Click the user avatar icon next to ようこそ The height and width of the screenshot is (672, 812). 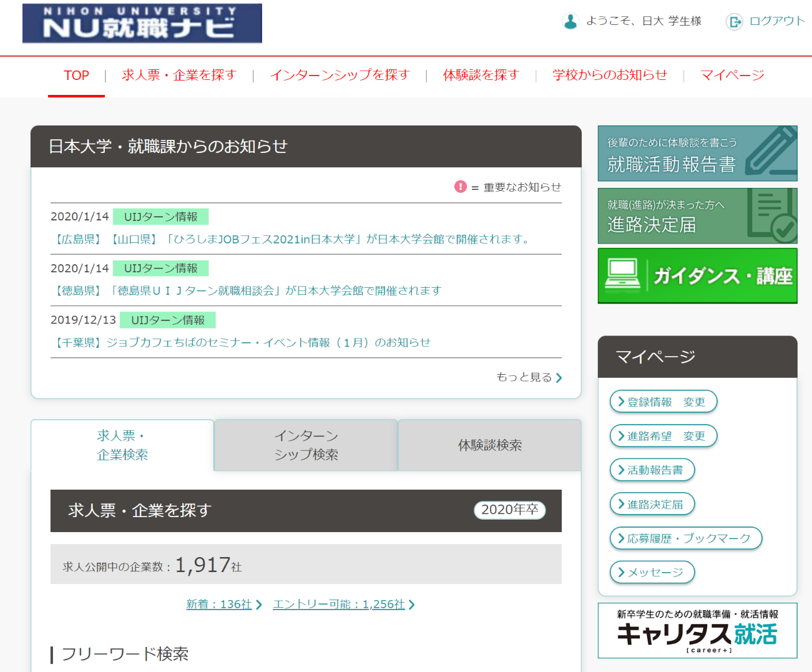click(x=570, y=21)
